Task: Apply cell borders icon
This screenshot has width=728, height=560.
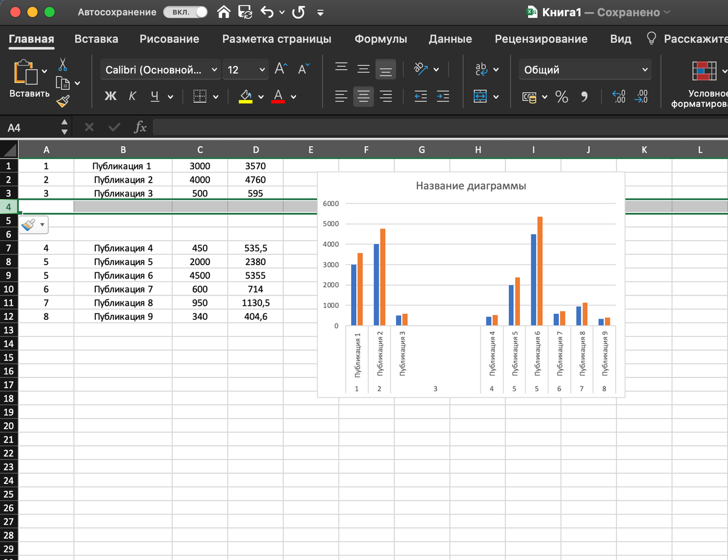Action: coord(200,96)
